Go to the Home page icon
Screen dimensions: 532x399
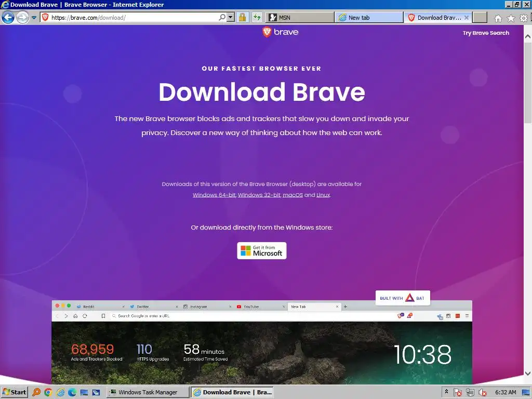point(498,18)
